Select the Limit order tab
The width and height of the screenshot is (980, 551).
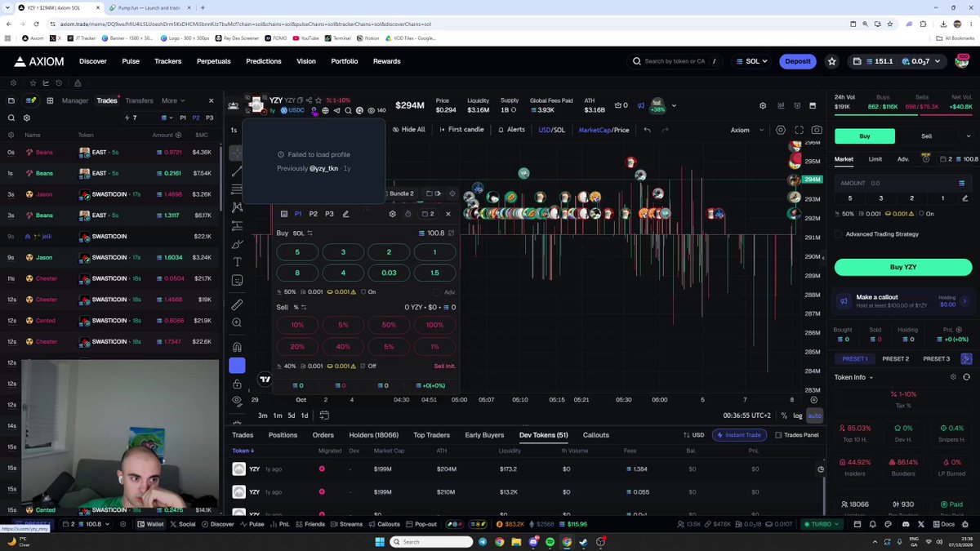click(875, 159)
